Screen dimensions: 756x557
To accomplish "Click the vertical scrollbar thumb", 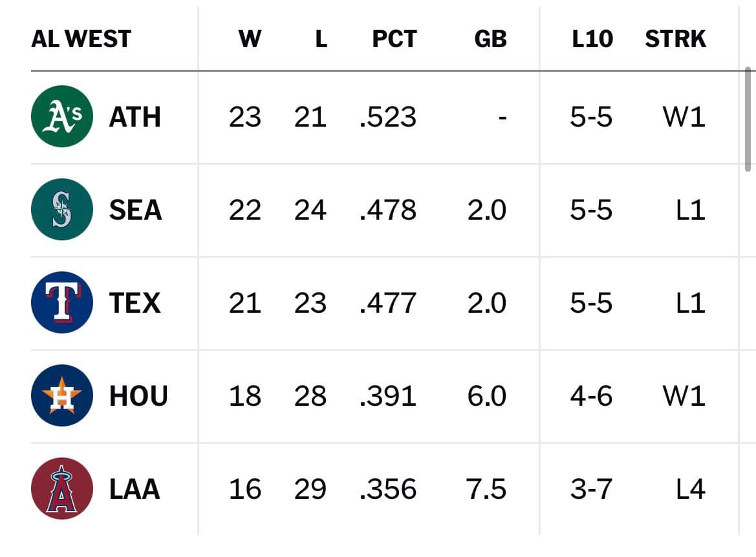I will [x=748, y=119].
